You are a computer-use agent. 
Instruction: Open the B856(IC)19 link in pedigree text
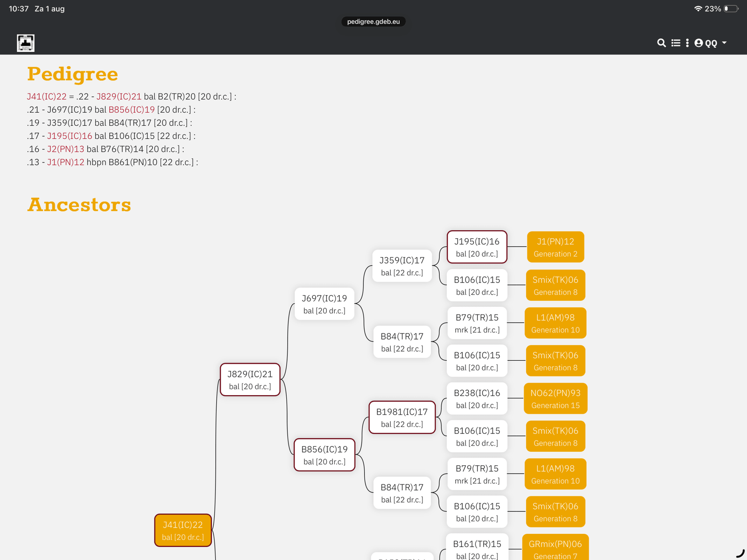coord(132,110)
